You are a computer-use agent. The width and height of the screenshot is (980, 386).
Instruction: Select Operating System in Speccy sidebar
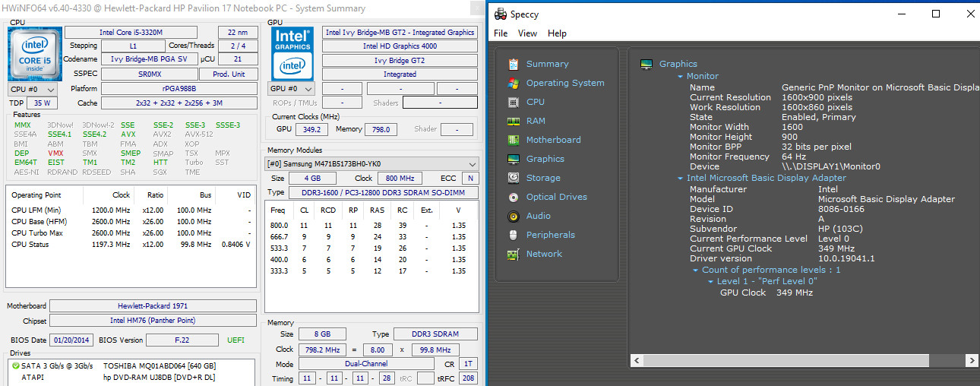tap(565, 83)
